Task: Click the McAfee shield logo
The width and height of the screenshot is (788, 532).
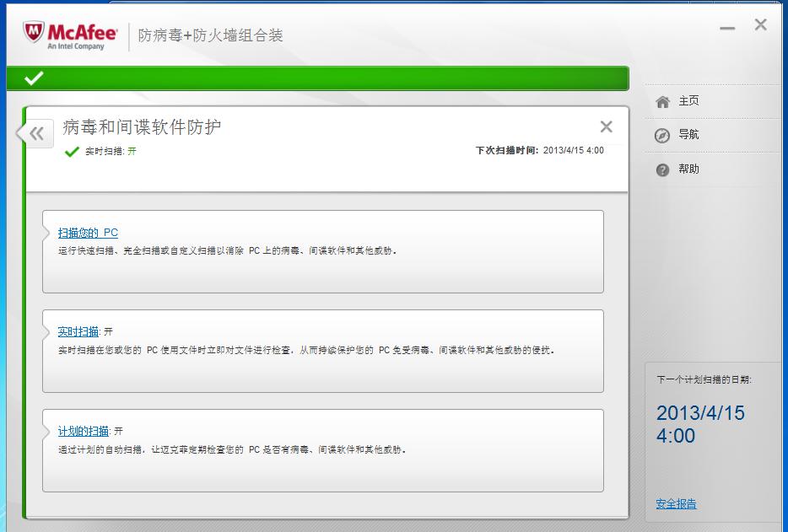Action: [34, 32]
